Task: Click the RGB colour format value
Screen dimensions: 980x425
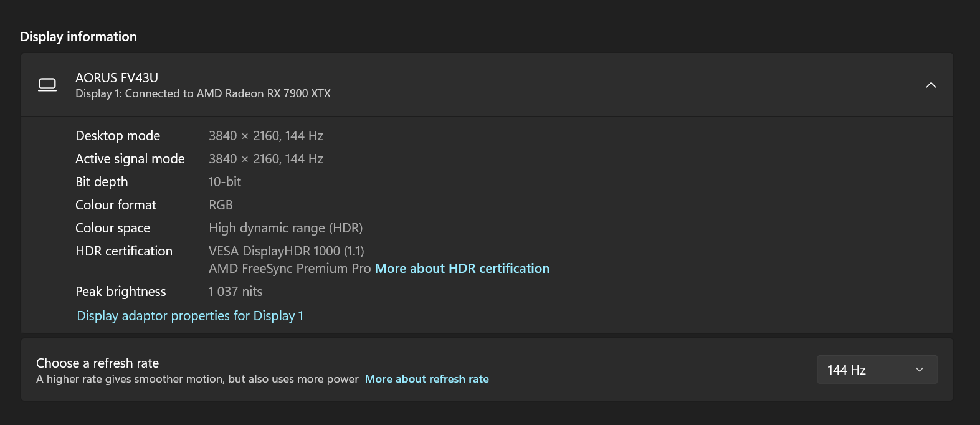Action: pyautogui.click(x=221, y=205)
